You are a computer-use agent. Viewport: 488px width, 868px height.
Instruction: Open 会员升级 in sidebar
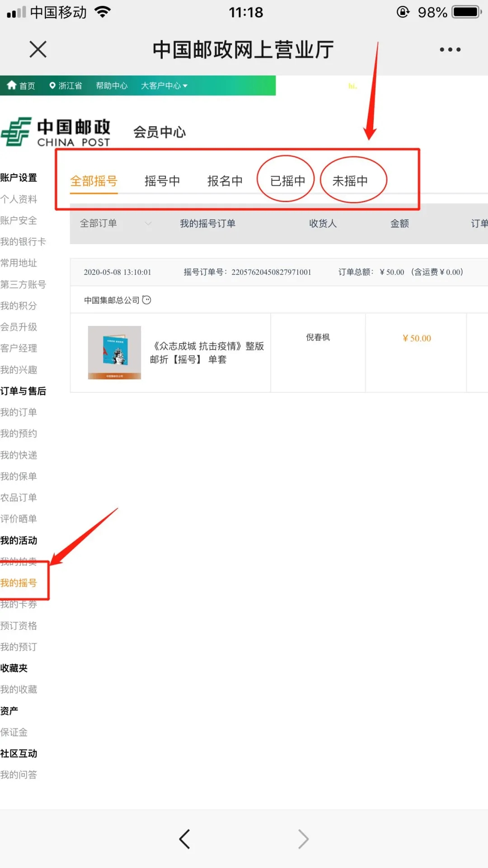click(19, 327)
